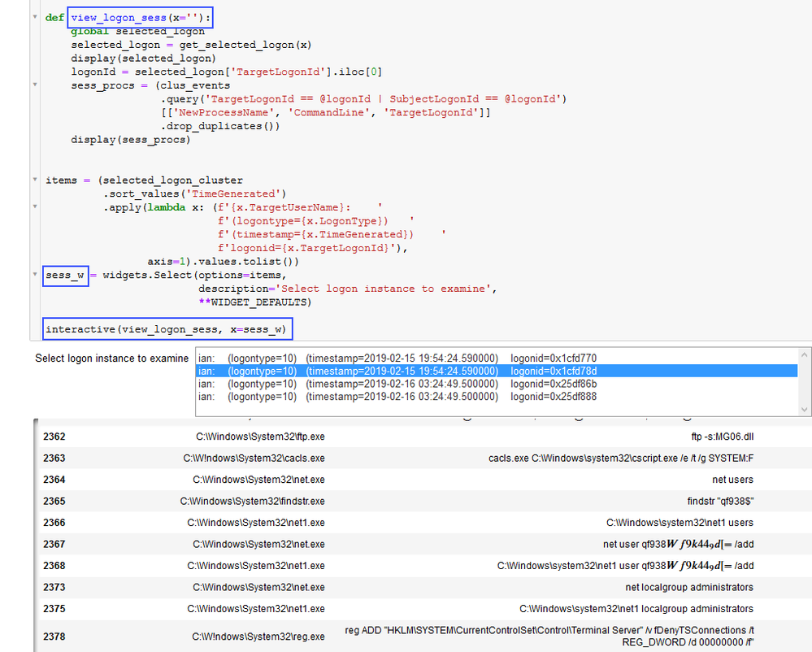Click the 'Select logon instance to examine' label
Screen dimensions: 812x652
point(112,359)
